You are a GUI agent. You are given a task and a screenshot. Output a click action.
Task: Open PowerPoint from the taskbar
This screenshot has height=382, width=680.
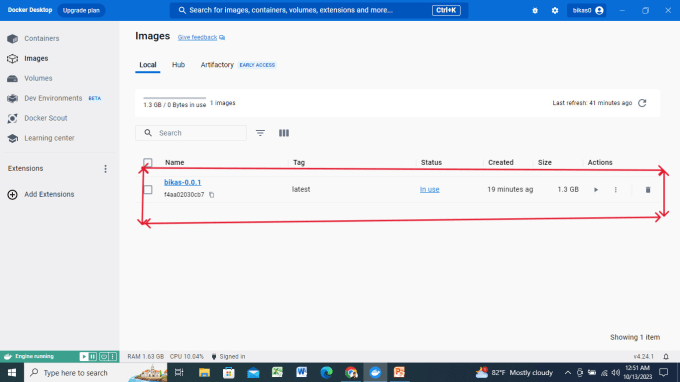pos(399,372)
